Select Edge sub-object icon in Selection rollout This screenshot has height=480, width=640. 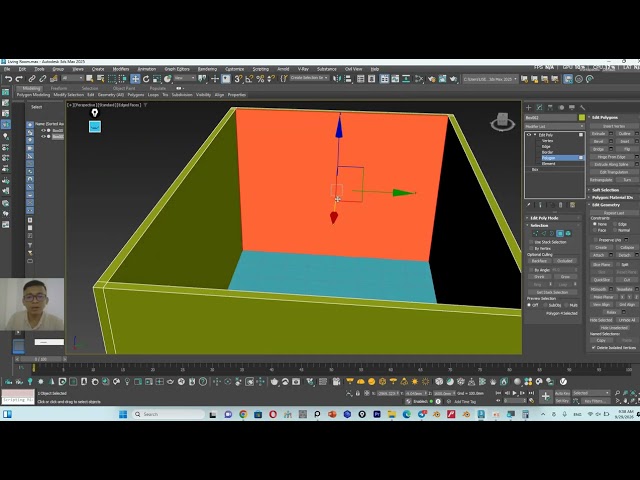tap(544, 233)
